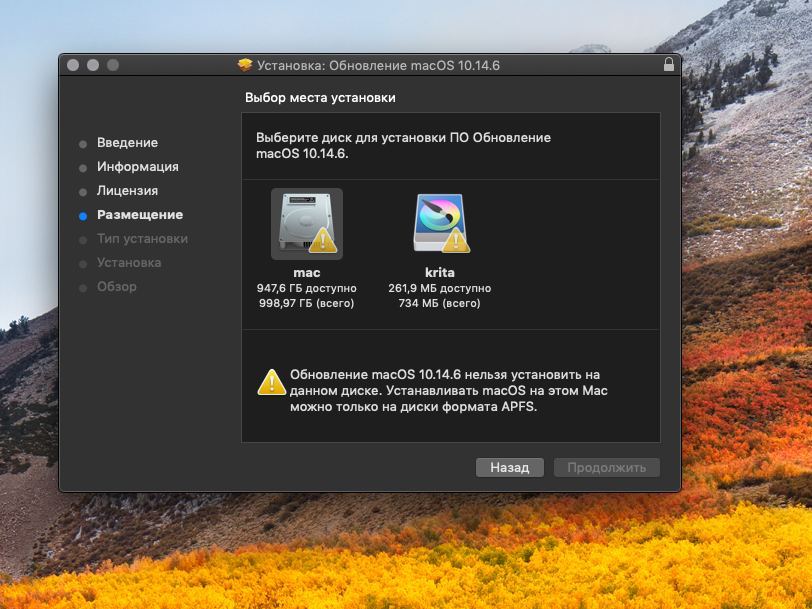Select the mac hard drive icon
The width and height of the screenshot is (812, 609).
[307, 224]
